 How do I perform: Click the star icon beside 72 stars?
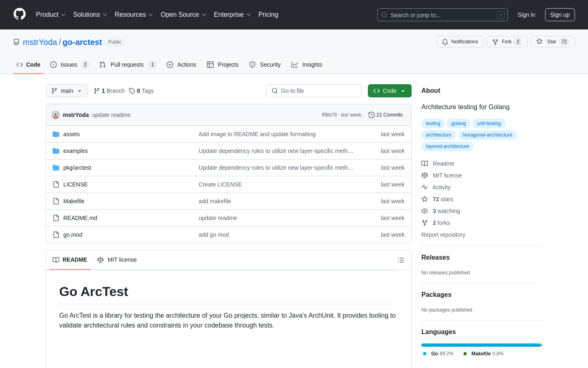pos(425,199)
